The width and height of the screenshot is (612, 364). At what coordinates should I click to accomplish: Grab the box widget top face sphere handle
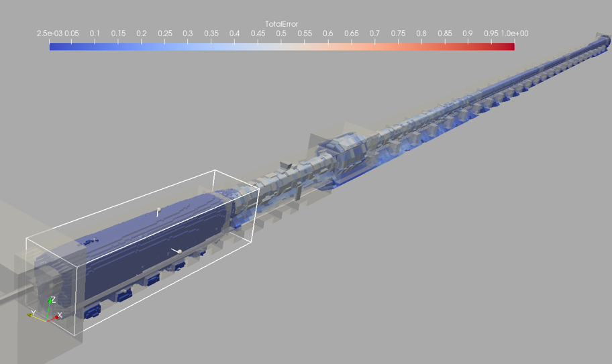[158, 210]
